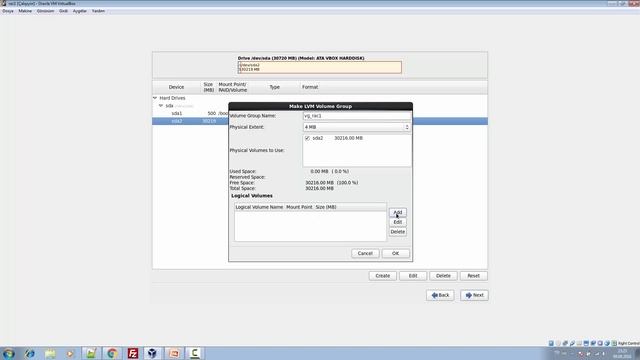This screenshot has height=360, width=640.
Task: Click the VirtualBox optical drive status icon
Action: click(558, 343)
